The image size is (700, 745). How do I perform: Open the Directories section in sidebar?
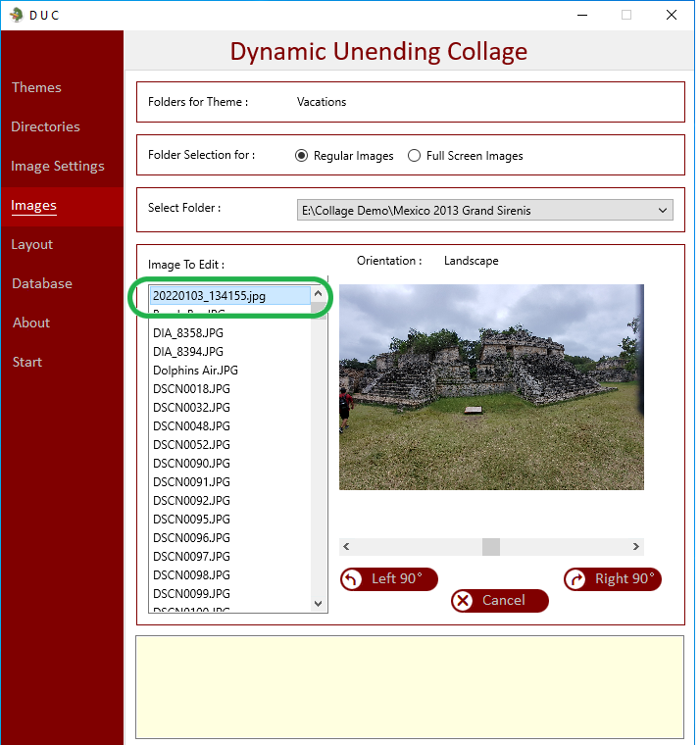pos(45,126)
